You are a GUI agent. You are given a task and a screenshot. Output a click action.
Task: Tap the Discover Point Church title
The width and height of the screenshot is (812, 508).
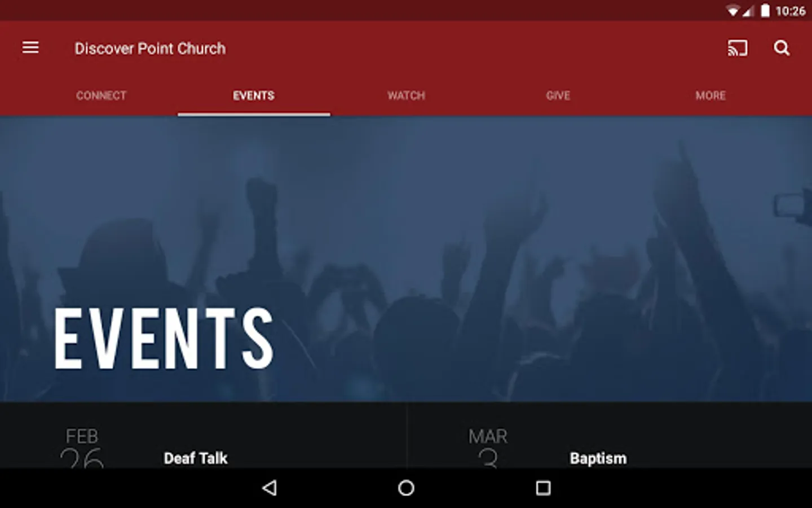[150, 49]
